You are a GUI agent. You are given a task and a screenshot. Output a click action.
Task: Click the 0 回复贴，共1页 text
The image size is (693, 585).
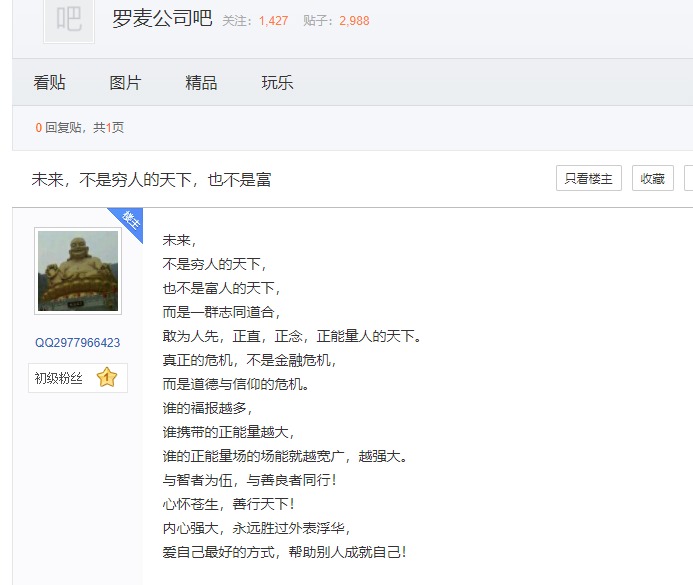click(x=80, y=128)
